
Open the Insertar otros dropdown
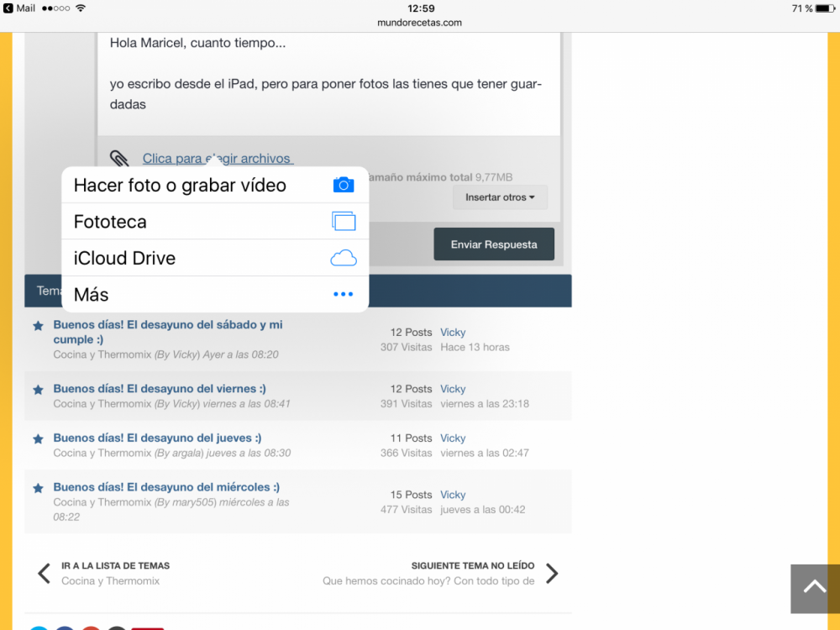tap(500, 197)
